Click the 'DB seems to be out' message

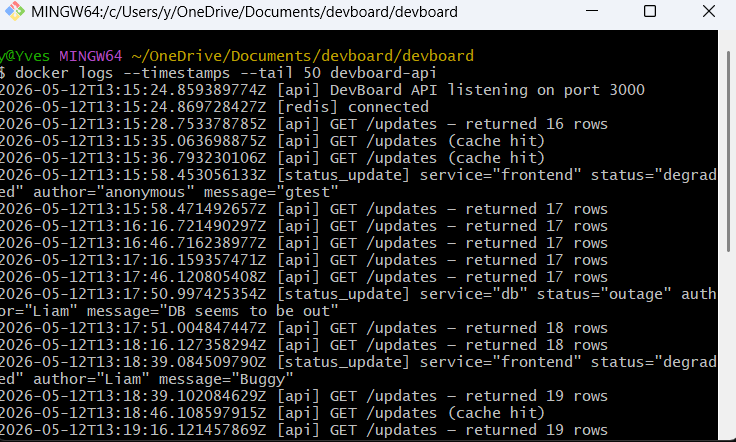pyautogui.click(x=249, y=311)
